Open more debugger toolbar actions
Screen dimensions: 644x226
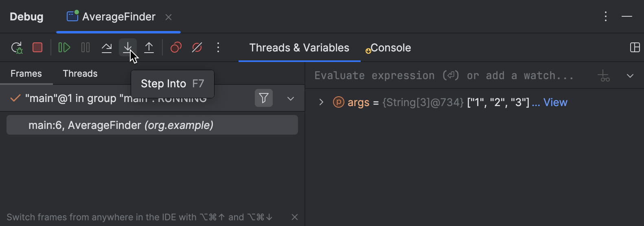point(218,48)
